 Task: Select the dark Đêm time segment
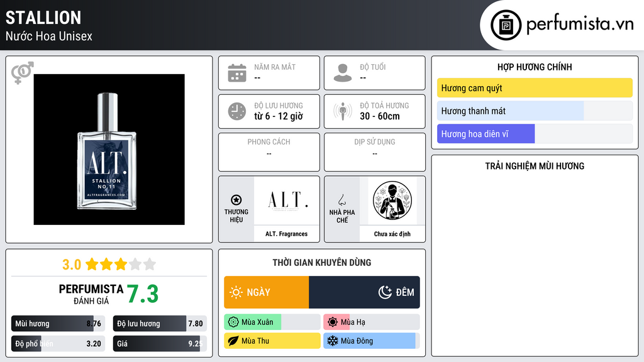coord(364,292)
